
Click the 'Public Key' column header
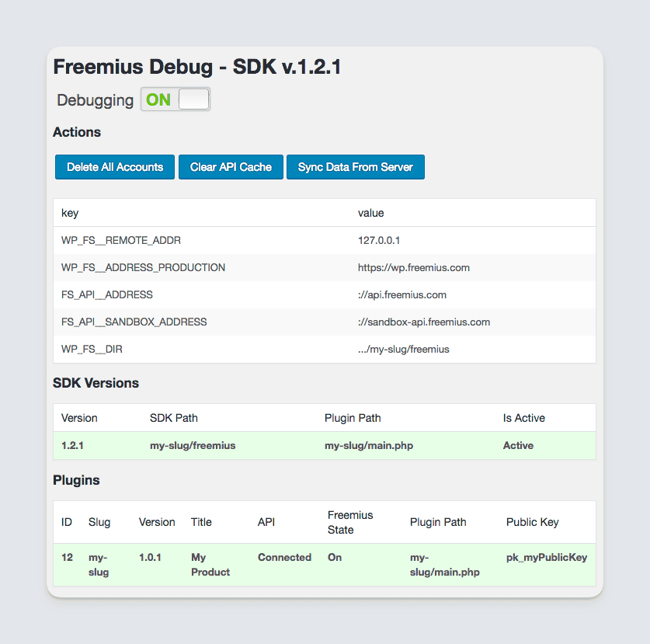(x=533, y=522)
